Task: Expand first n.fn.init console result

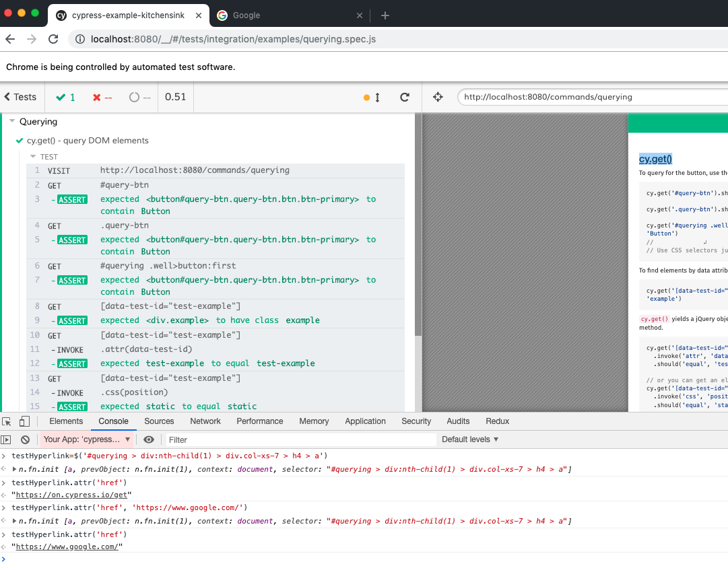Action: pos(14,469)
